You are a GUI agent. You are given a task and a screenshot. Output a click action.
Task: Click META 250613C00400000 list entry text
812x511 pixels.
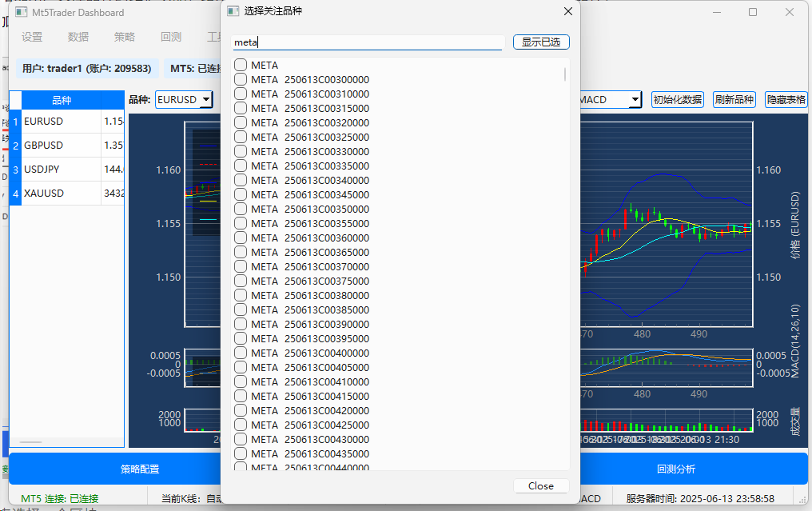point(309,353)
